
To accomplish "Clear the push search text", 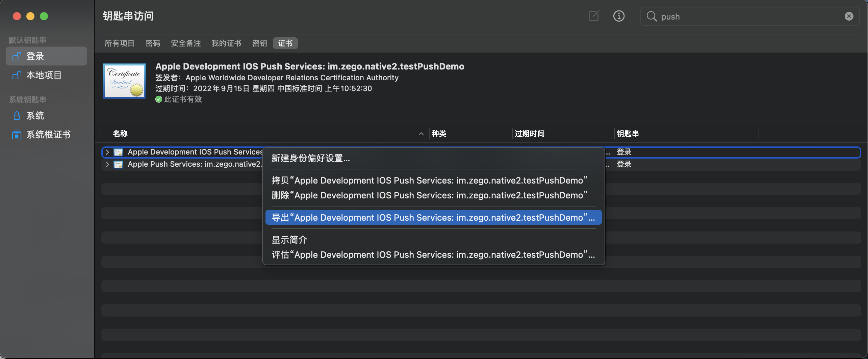I will 849,16.
